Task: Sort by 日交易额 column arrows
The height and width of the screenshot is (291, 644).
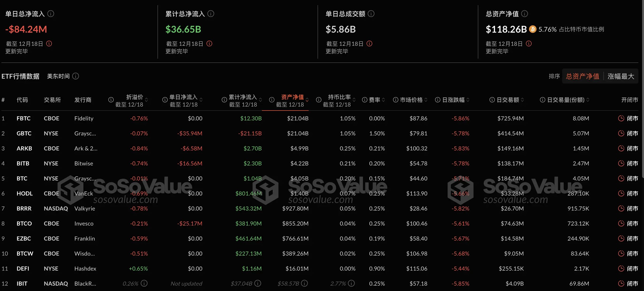Action: (522, 100)
